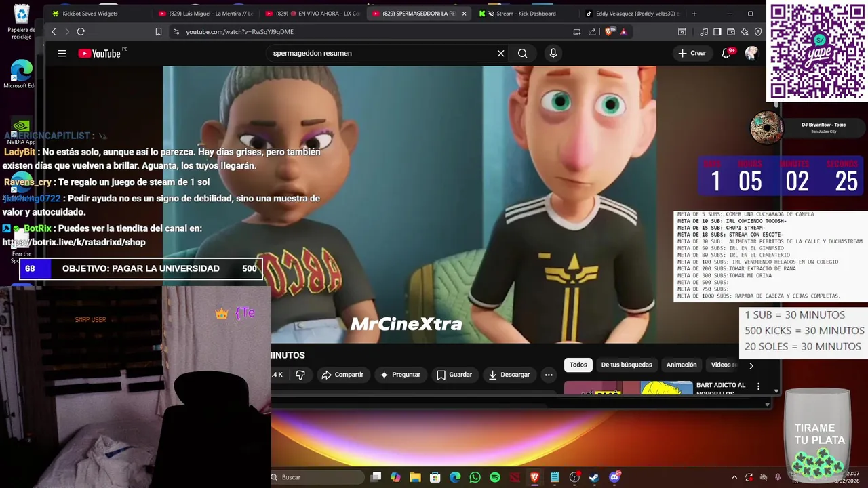Open Microsoft Store from the taskbar
Screen dimensions: 868x488
point(435,477)
